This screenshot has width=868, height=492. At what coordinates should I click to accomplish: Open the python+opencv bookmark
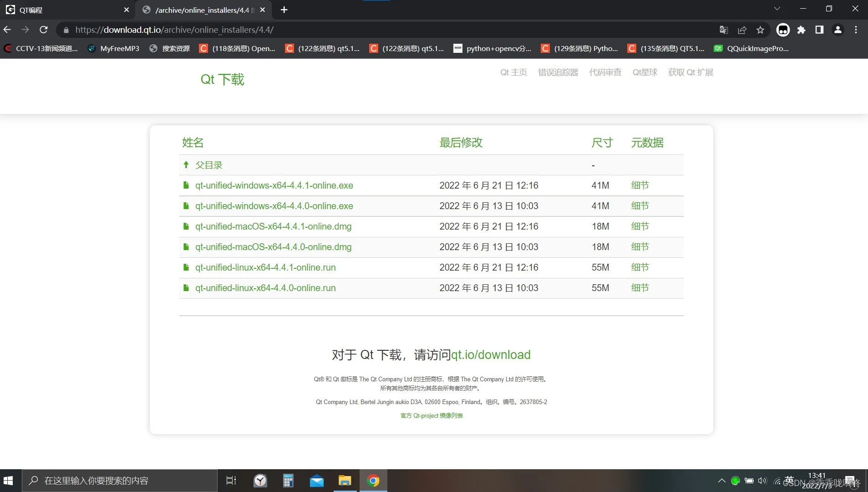(492, 48)
